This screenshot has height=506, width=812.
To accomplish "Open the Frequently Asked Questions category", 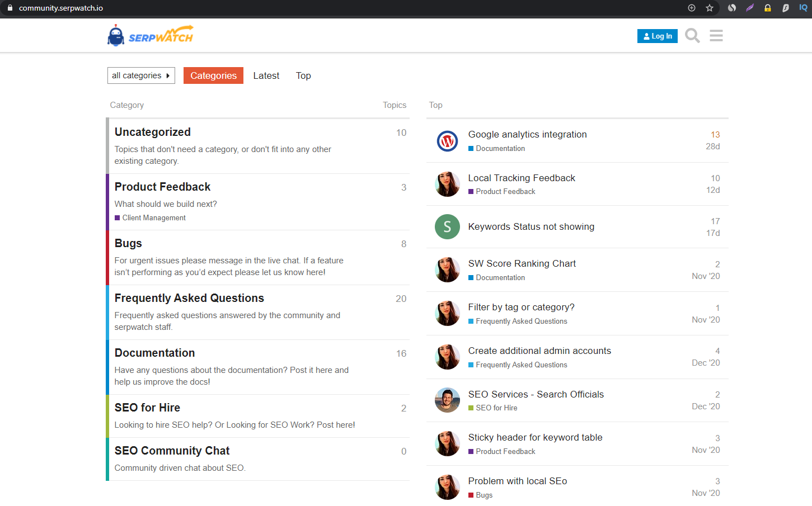I will pyautogui.click(x=189, y=298).
